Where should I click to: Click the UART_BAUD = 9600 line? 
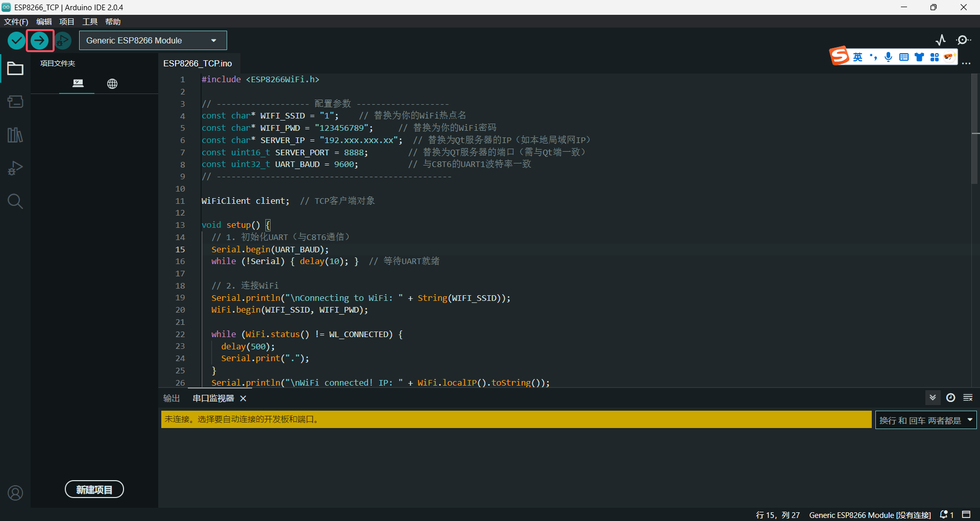366,164
